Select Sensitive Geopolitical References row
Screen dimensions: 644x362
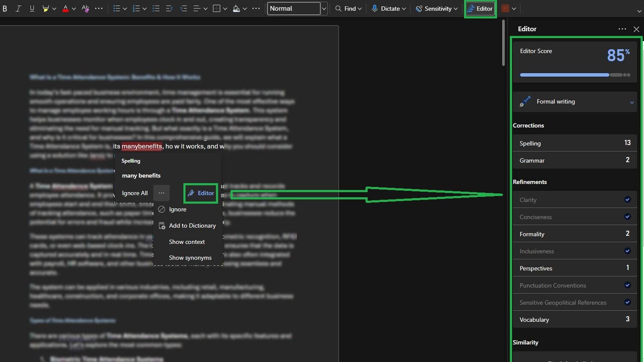[x=575, y=303]
